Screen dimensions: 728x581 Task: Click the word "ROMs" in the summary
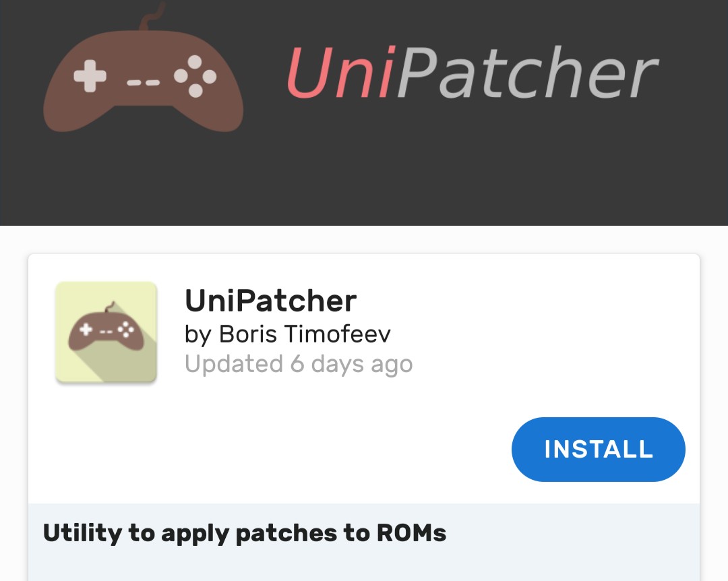point(411,533)
